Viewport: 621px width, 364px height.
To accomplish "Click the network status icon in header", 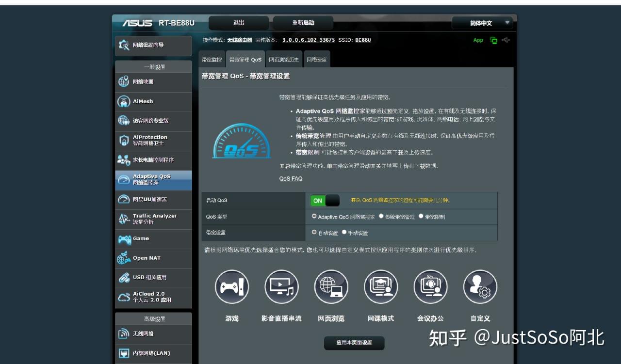I will point(494,40).
